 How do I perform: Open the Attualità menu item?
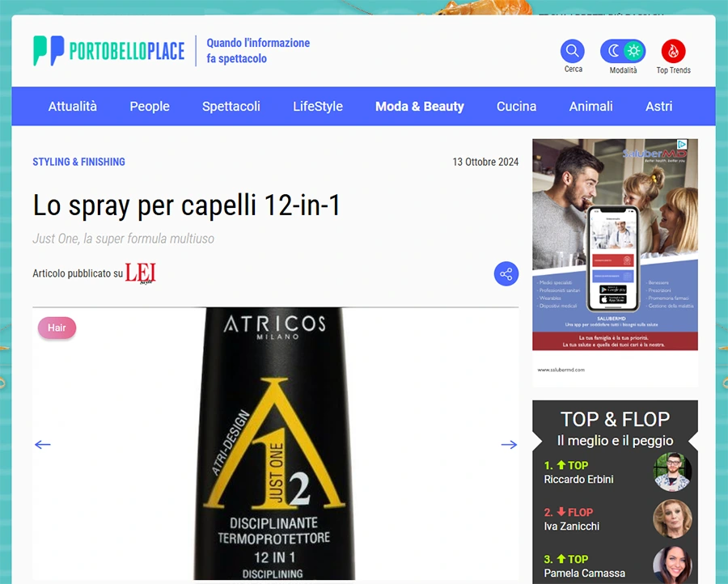(x=72, y=106)
